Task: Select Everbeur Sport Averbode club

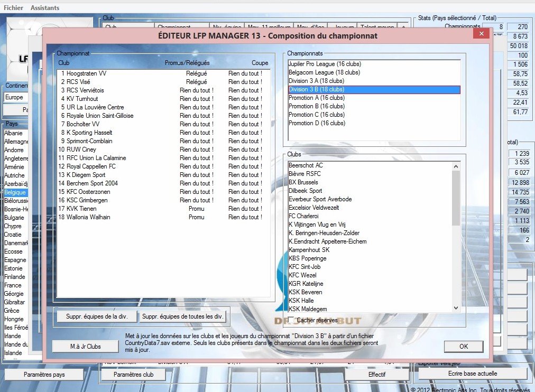Action: 370,199
